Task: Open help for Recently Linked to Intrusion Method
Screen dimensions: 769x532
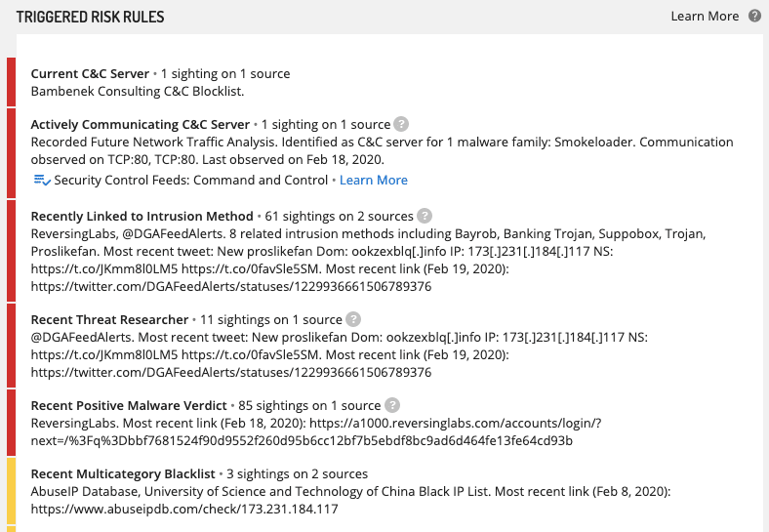Action: pyautogui.click(x=425, y=216)
